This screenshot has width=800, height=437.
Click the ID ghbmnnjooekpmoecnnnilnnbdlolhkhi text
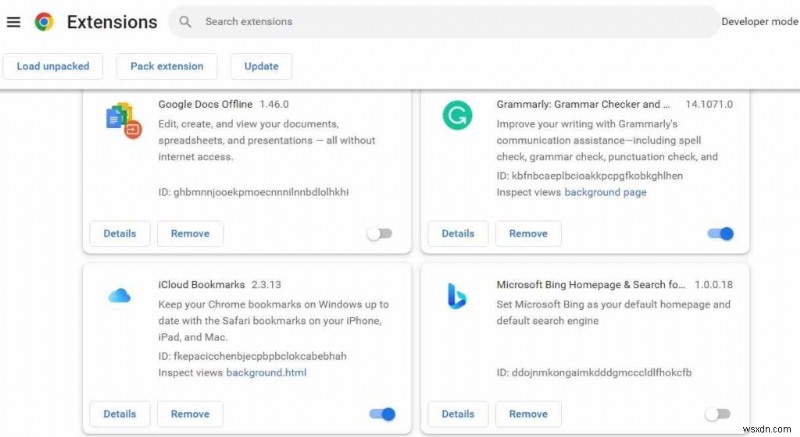tap(254, 192)
